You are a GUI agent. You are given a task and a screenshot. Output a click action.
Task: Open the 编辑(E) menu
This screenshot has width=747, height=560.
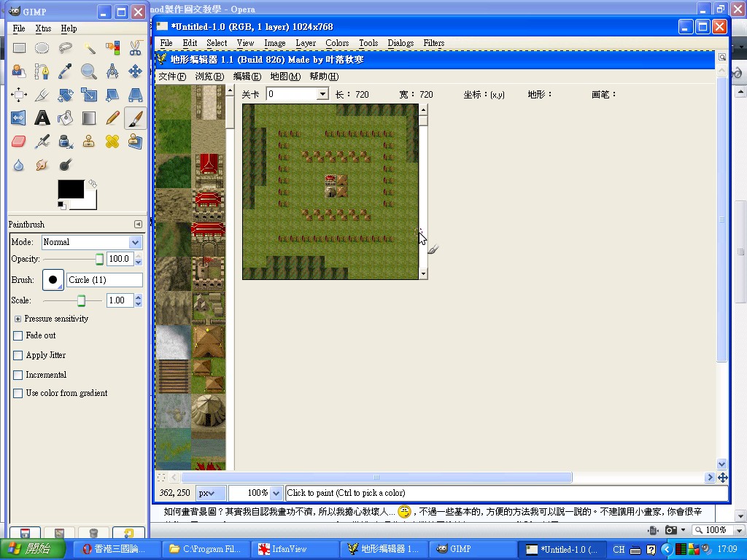tap(247, 76)
